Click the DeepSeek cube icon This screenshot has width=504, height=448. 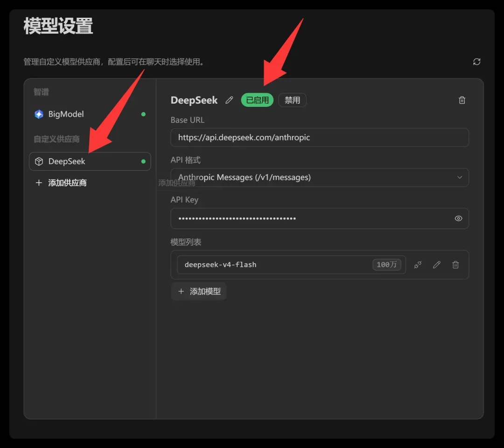coord(39,161)
